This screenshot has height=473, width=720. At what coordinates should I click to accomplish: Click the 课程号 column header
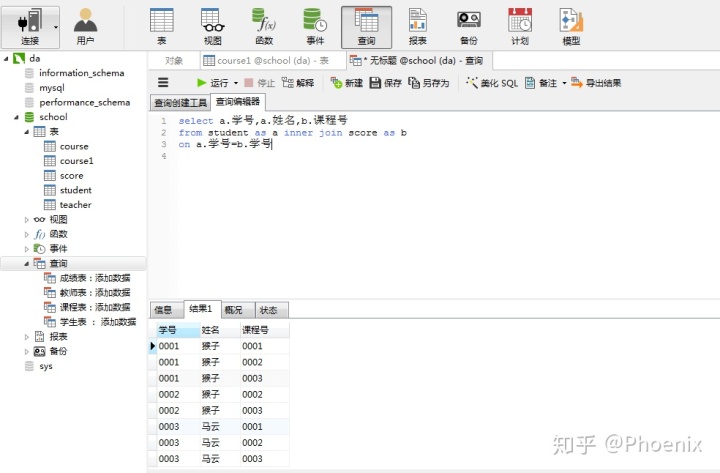tap(264, 330)
